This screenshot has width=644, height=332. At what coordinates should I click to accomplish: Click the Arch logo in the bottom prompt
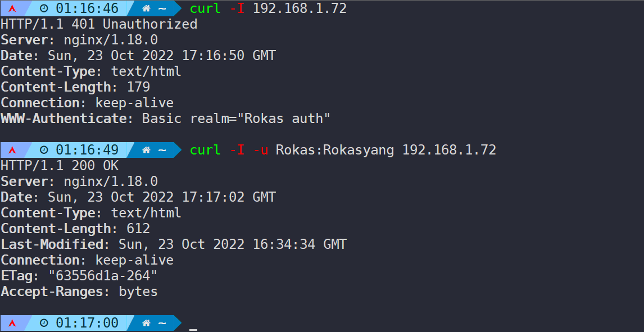point(12,324)
